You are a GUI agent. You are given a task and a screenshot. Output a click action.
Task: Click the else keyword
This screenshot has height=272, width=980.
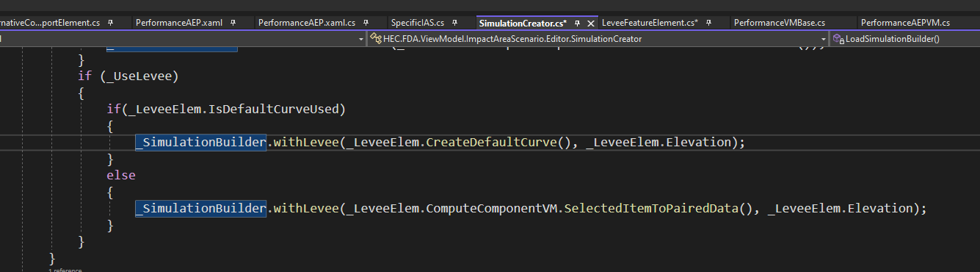click(122, 176)
